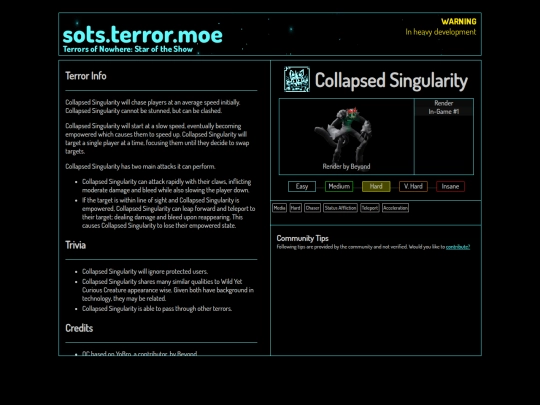The width and height of the screenshot is (540, 405).
Task: Open the sots.terror.moe site title
Action: 143,35
